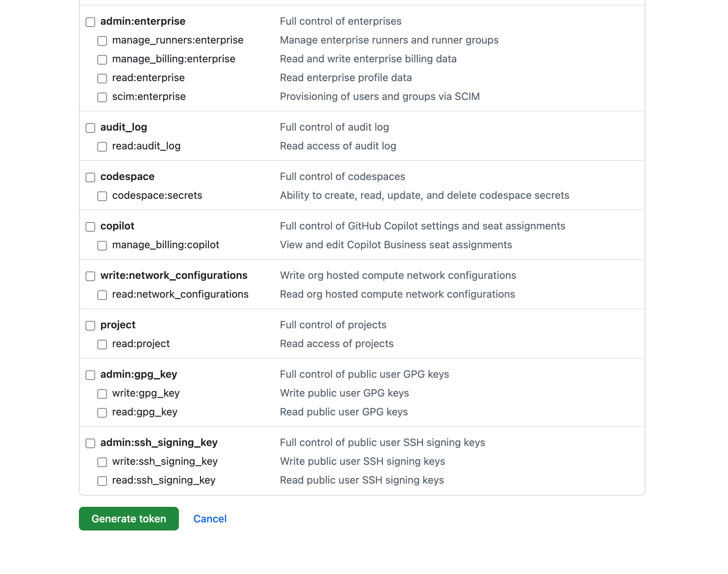Check write:network_configurations scope
This screenshot has width=728, height=574.
pos(90,276)
